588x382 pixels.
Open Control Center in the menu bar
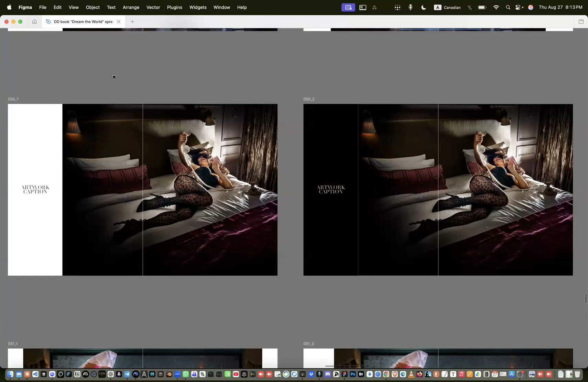[518, 7]
